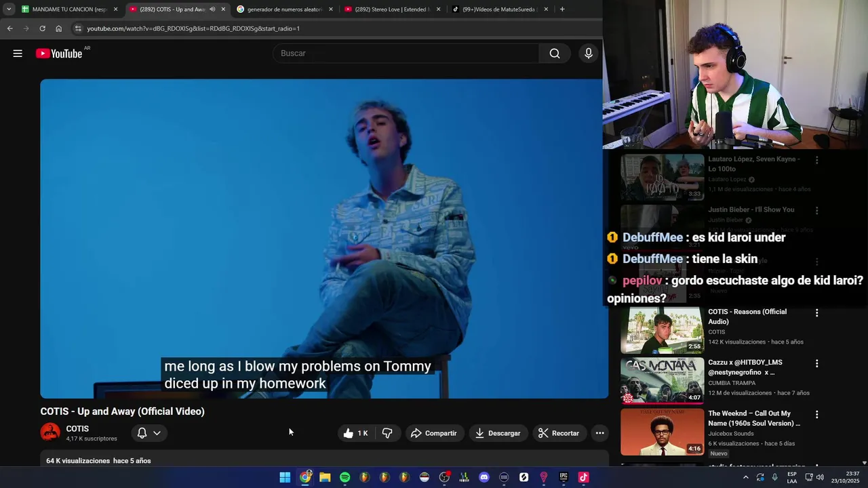Start voice search with the microphone
This screenshot has width=868, height=488.
pos(589,54)
